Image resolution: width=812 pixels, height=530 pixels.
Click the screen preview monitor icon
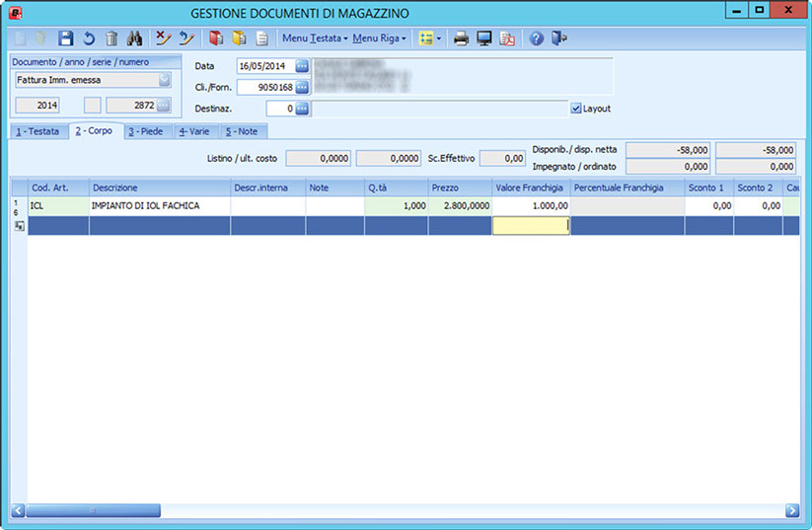[x=483, y=38]
